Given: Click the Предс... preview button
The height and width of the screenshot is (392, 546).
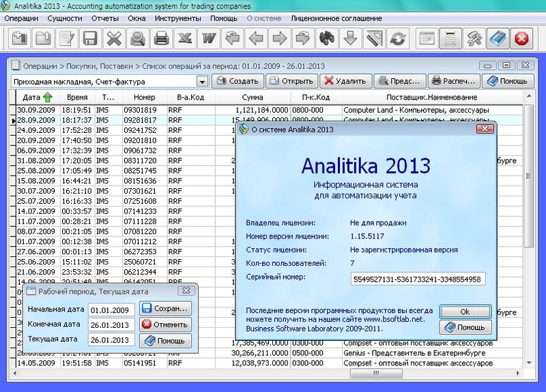Looking at the screenshot, I should point(400,81).
